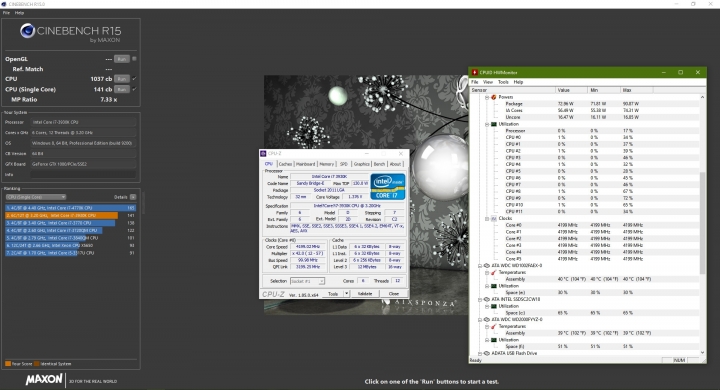
Task: Toggle the CPU Single Core test checkbox
Action: tap(134, 89)
